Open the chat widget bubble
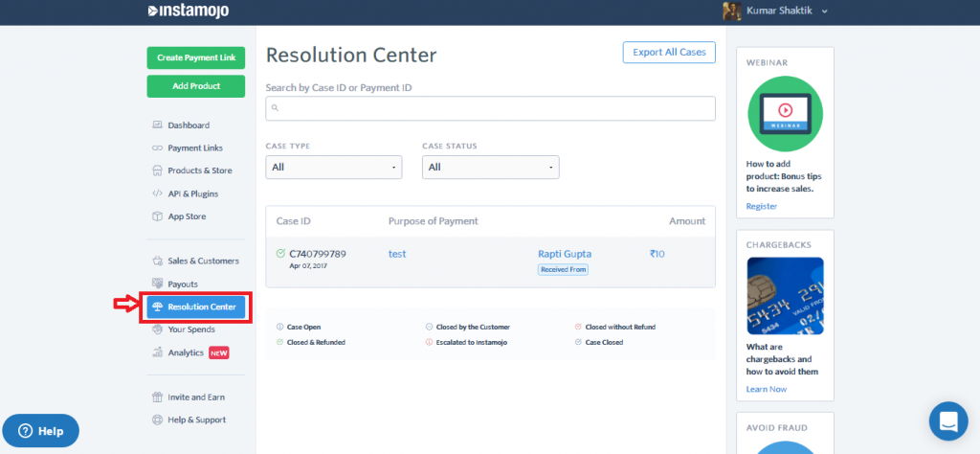The width and height of the screenshot is (980, 454). pyautogui.click(x=948, y=421)
